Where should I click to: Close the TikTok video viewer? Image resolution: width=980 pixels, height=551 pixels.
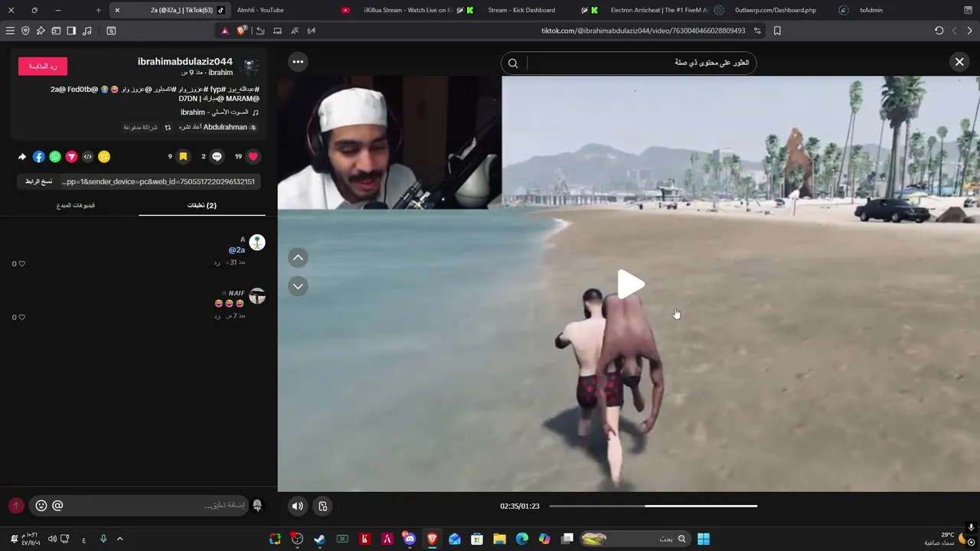point(959,62)
